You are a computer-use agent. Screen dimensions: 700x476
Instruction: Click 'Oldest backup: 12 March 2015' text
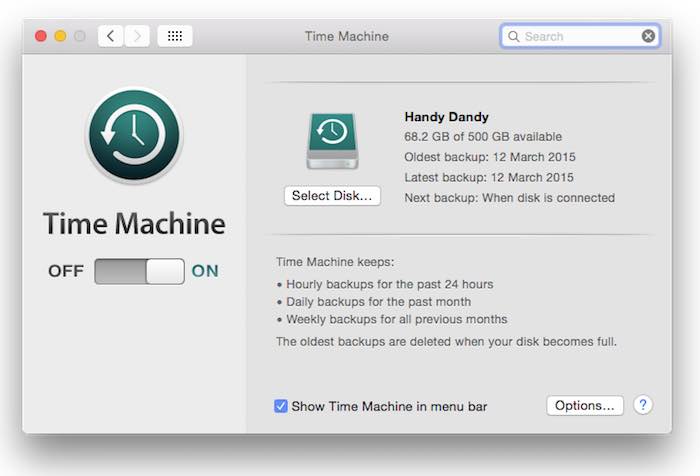490,157
